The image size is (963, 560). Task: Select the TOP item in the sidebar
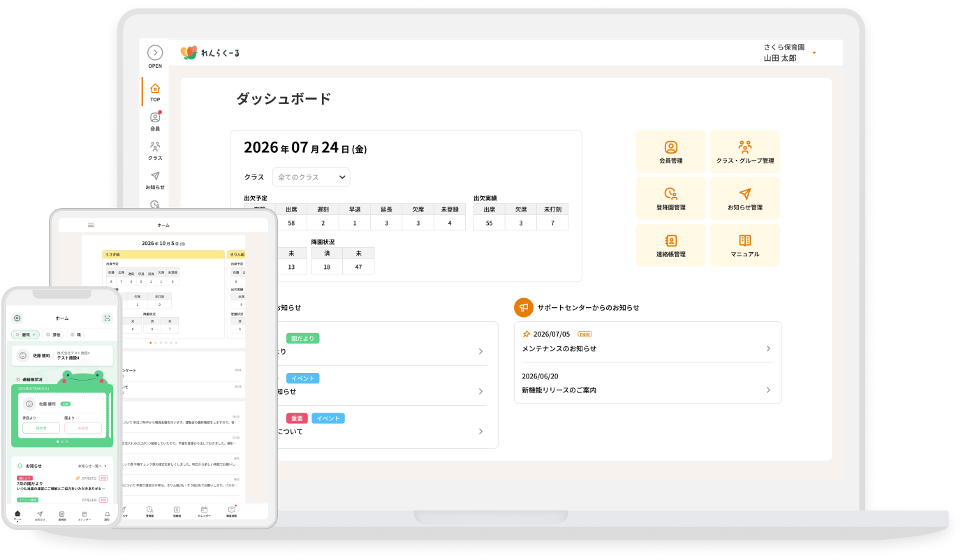click(155, 92)
